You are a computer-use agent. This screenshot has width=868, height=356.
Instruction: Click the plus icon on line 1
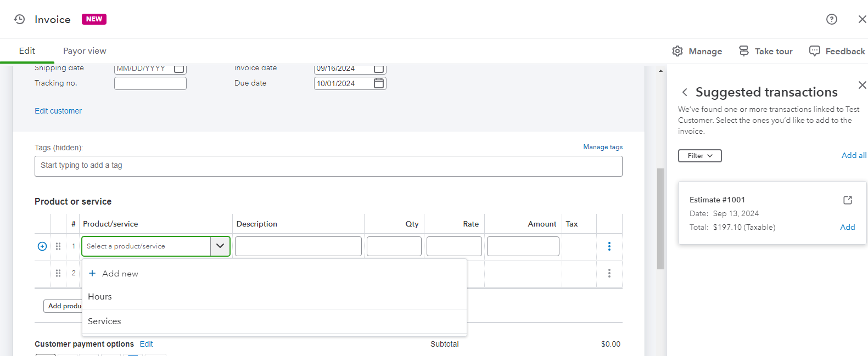[x=42, y=246]
